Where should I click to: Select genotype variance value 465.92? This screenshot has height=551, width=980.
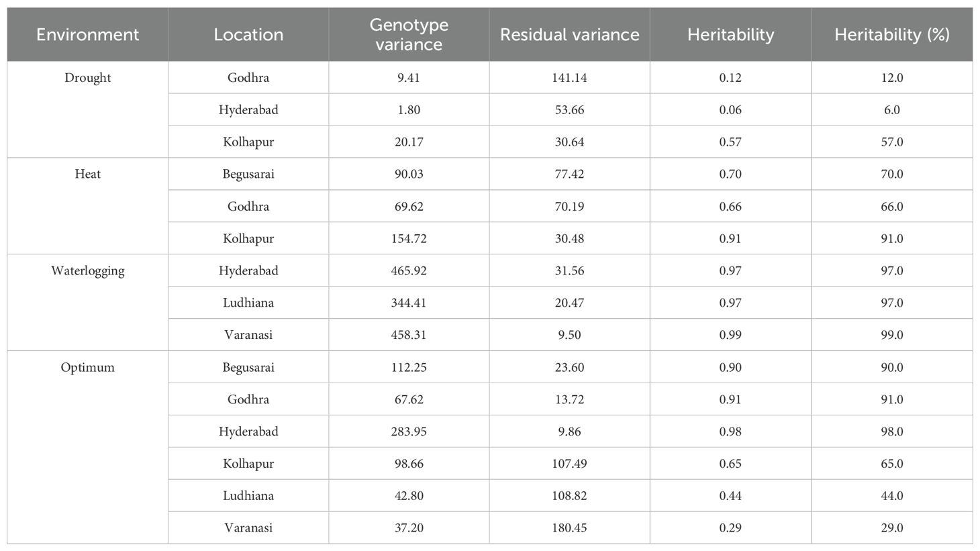tap(409, 271)
